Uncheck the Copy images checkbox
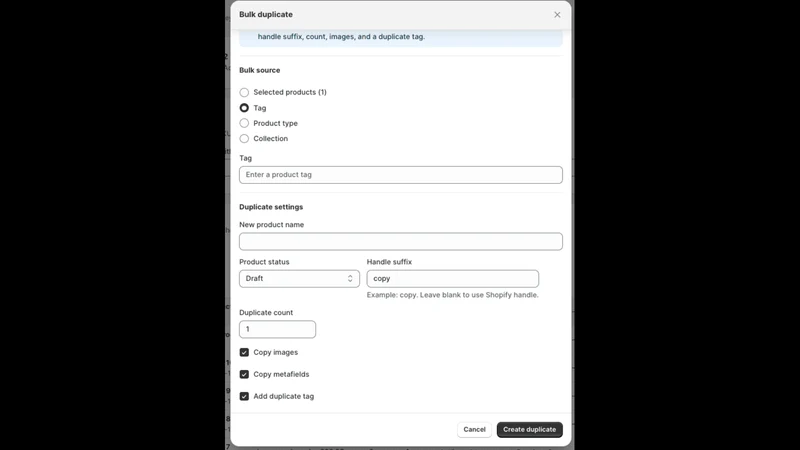 coord(244,353)
